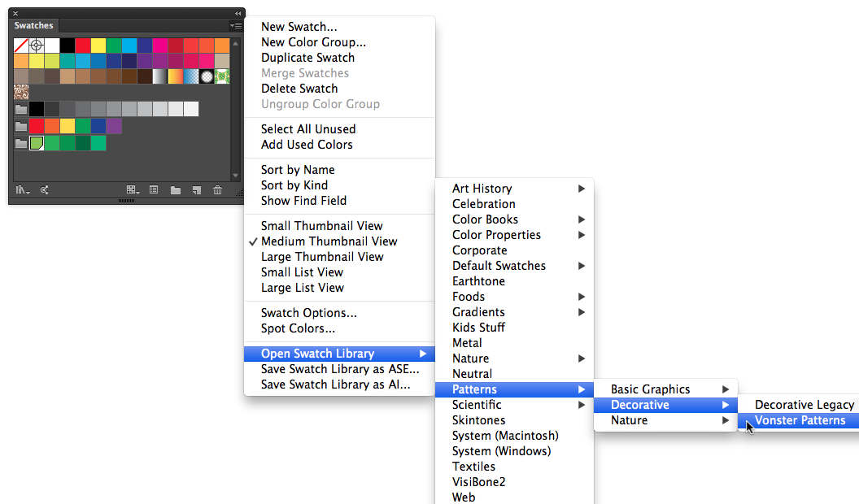Select Earthtone swatch library
The height and width of the screenshot is (504, 859).
[x=478, y=280]
